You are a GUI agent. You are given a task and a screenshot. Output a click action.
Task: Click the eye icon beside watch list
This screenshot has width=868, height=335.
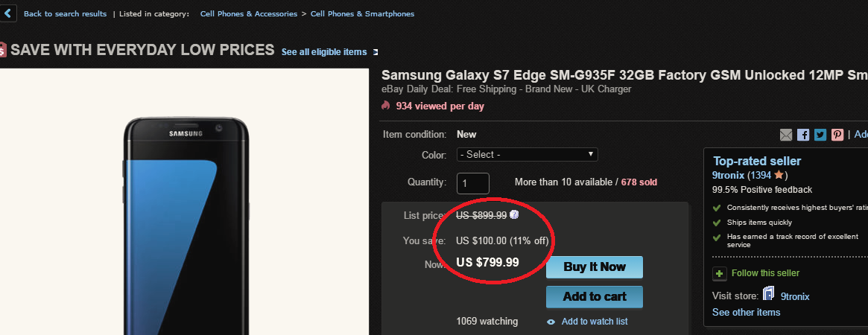tap(551, 322)
